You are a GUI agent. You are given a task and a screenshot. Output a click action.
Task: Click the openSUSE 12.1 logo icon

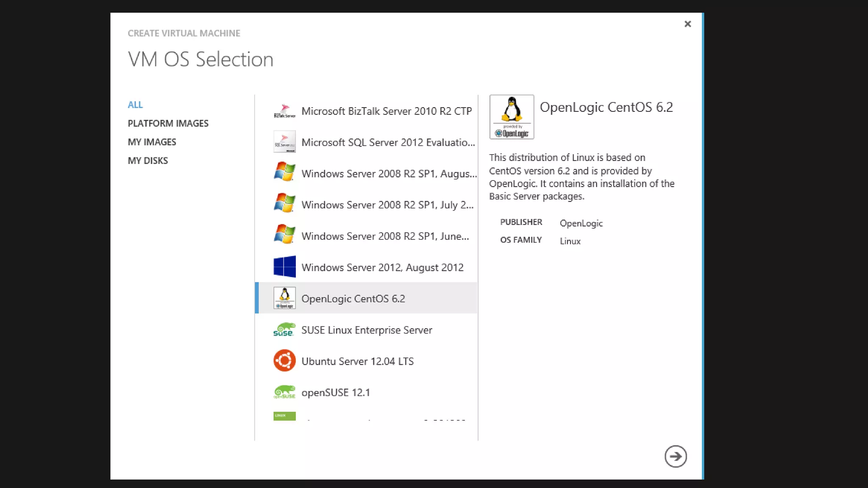pos(284,392)
